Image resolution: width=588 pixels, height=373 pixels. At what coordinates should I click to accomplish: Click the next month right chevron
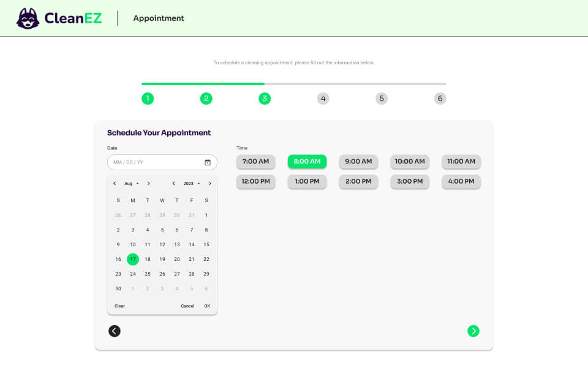coord(148,183)
